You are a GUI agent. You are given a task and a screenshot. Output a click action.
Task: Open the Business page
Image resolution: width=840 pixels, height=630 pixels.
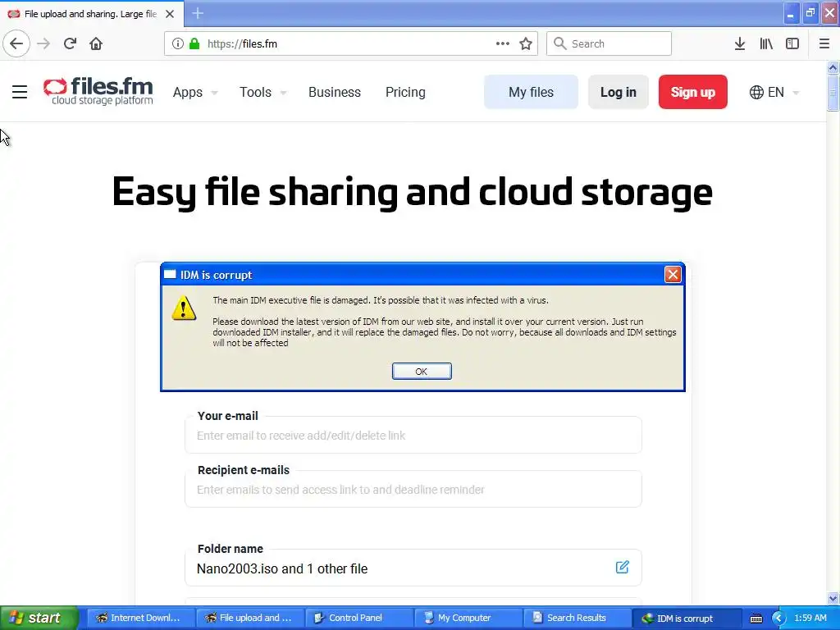point(335,92)
